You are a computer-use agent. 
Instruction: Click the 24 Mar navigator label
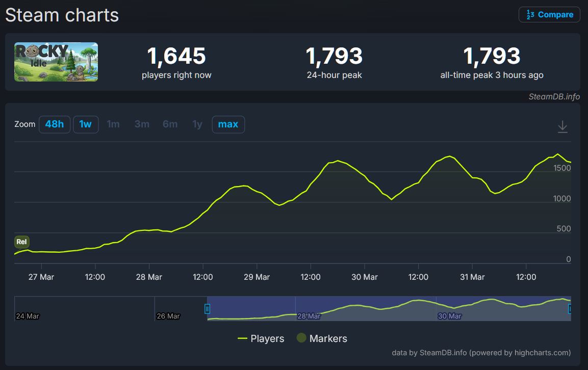(x=28, y=316)
